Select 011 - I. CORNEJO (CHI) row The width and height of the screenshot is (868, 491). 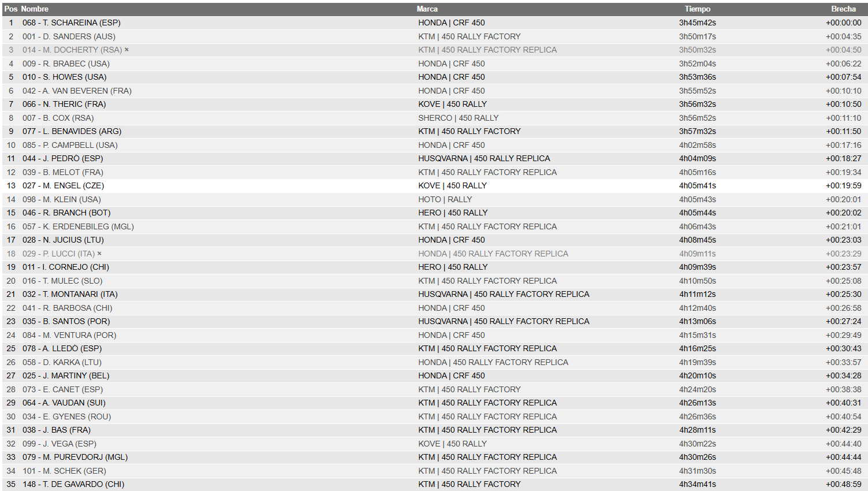coord(434,267)
